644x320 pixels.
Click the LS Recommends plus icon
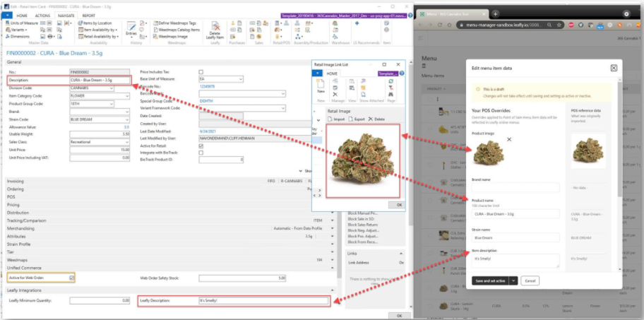[x=357, y=23]
